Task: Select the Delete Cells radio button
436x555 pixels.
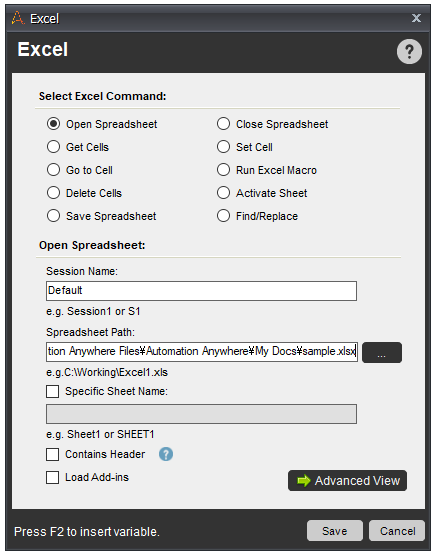Action: pyautogui.click(x=53, y=193)
